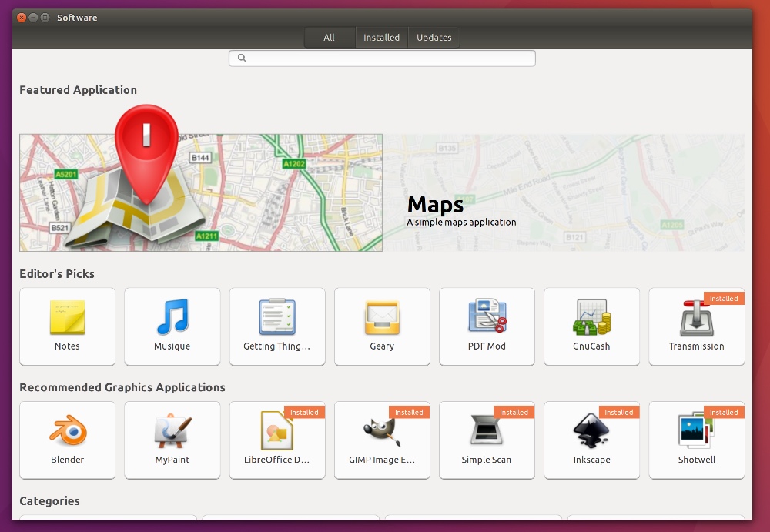Click the Installed badge on GIMP
The image size is (770, 532).
click(x=409, y=412)
